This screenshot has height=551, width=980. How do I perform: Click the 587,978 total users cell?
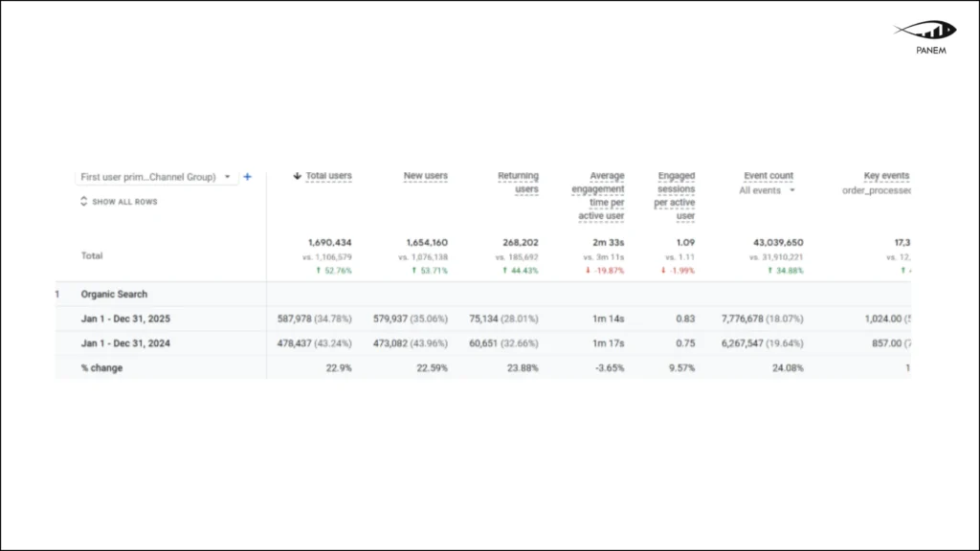pyautogui.click(x=314, y=319)
